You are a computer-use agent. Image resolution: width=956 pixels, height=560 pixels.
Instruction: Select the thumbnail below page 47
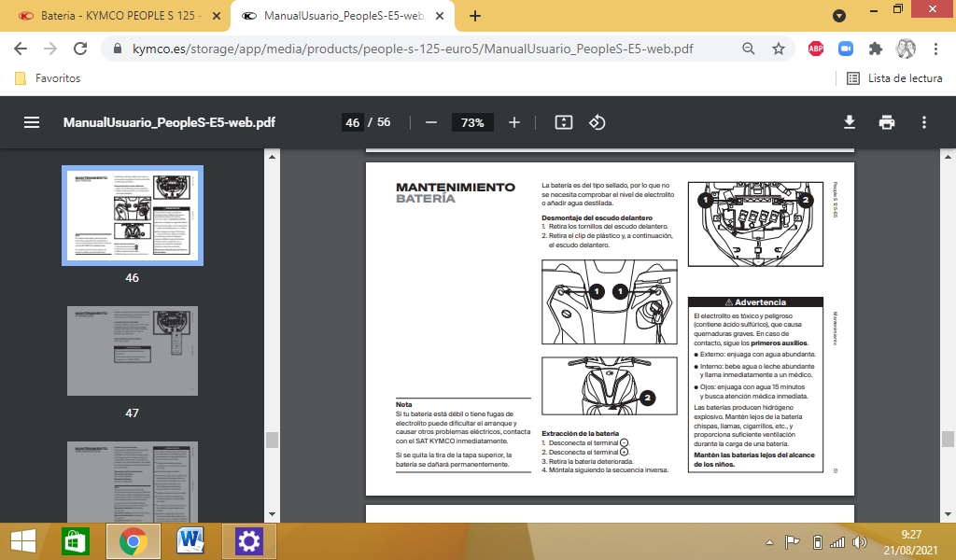click(133, 482)
